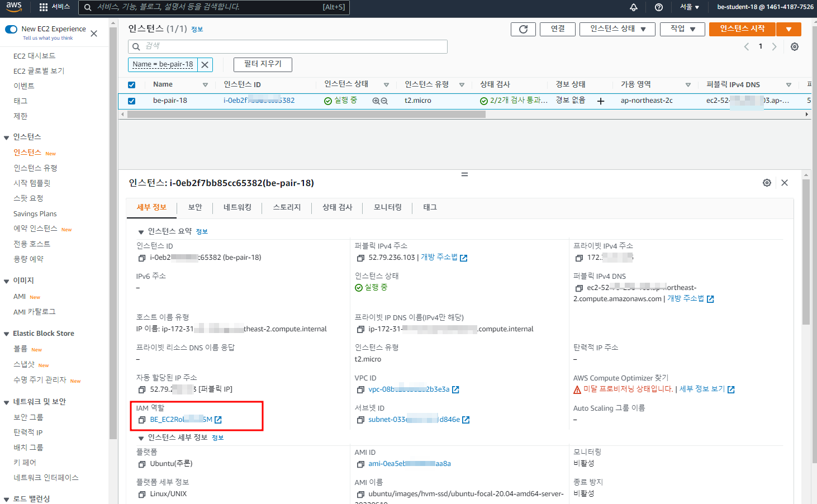This screenshot has height=504, width=817.
Task: Click the plus icon in alarm status column
Action: (601, 101)
